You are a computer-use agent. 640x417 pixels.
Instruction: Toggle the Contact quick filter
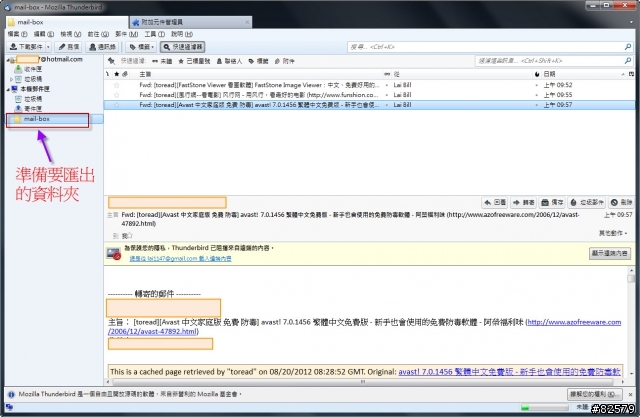pos(229,61)
